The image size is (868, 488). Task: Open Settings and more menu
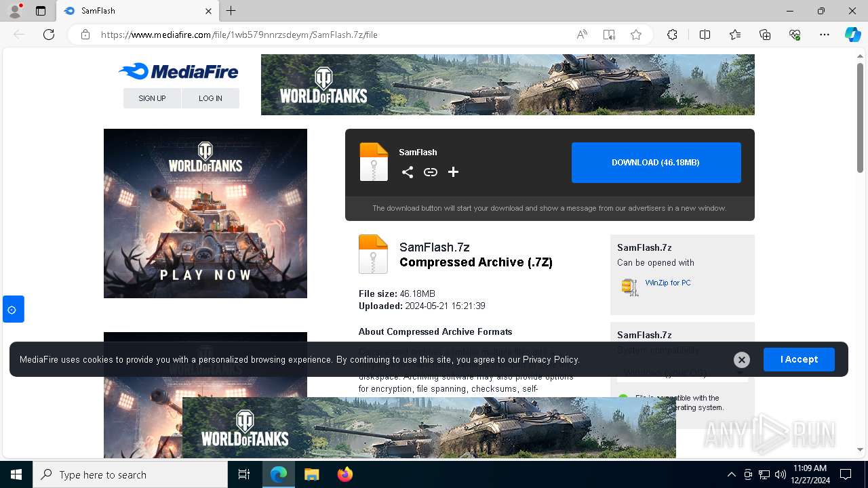pos(825,35)
